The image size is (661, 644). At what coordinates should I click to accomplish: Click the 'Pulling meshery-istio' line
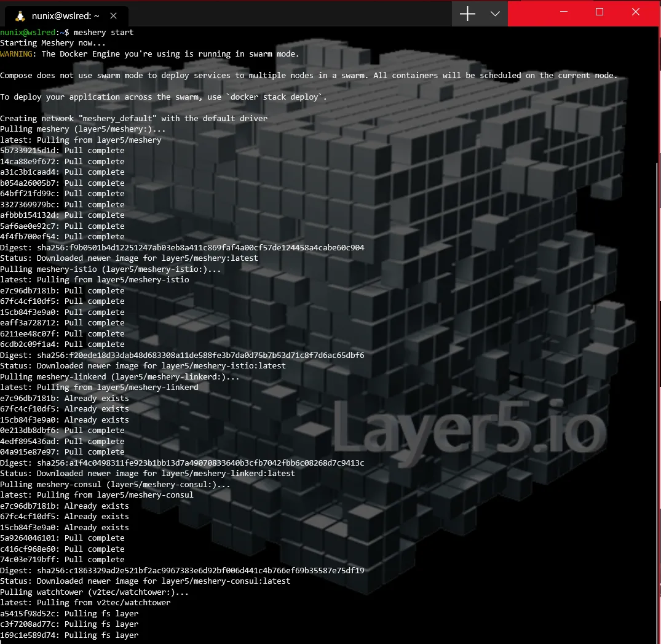tap(111, 269)
